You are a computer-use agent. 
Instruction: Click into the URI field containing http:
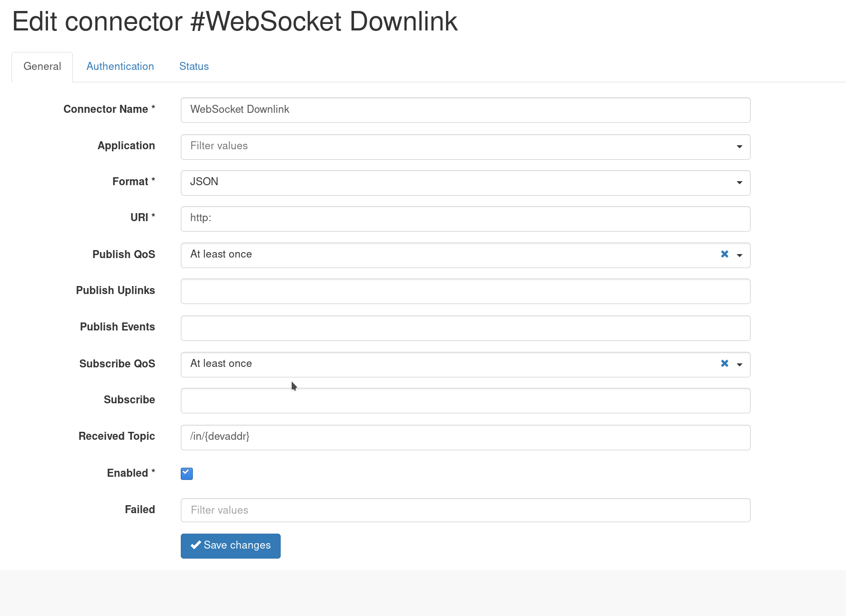[x=465, y=219]
